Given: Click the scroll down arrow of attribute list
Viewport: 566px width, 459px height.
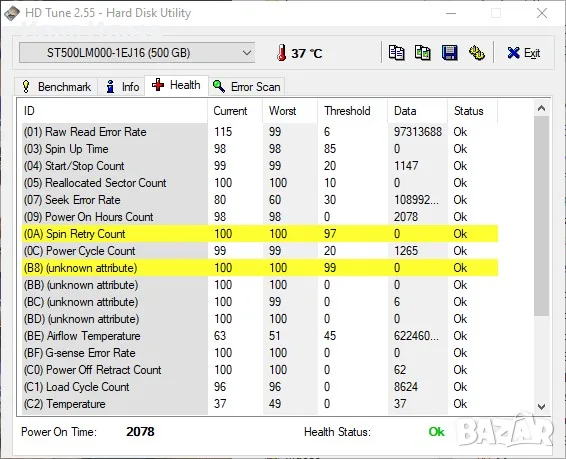Looking at the screenshot, I should (x=541, y=407).
